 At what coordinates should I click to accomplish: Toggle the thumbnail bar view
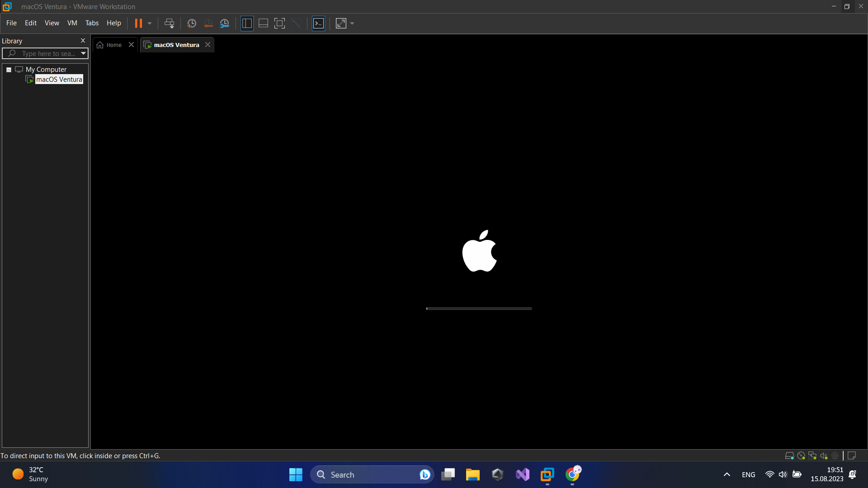263,23
